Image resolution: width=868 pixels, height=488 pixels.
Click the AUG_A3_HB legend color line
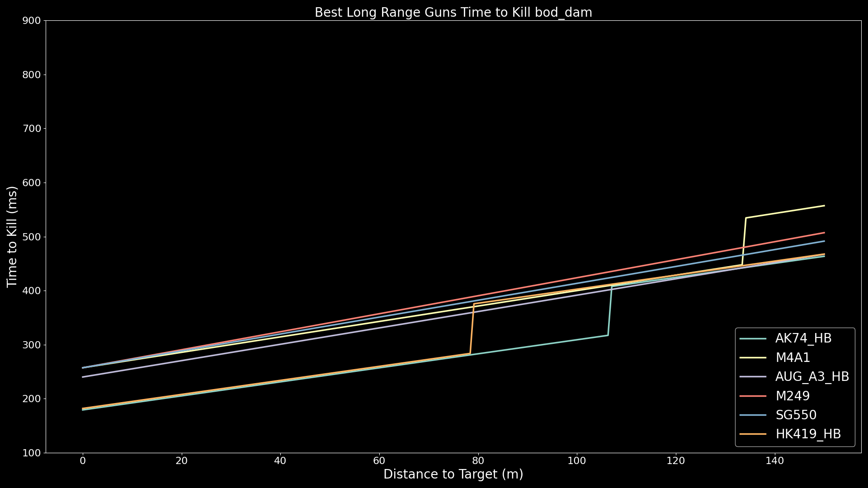coord(753,377)
